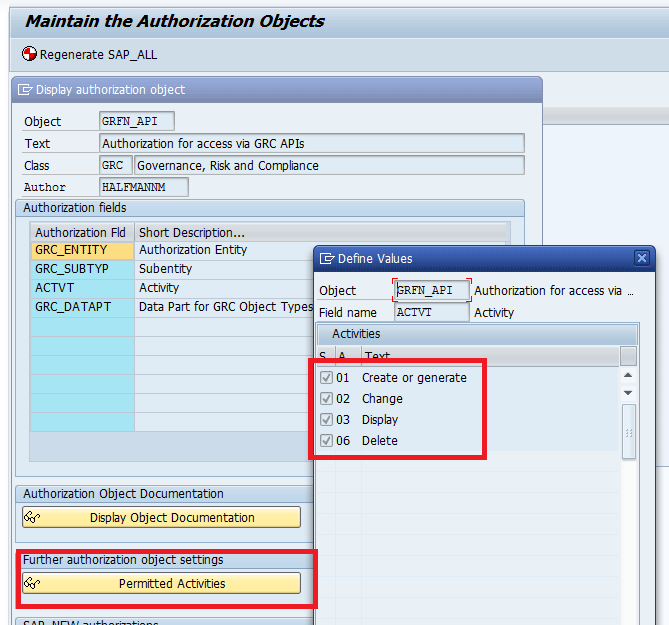The image size is (669, 625).
Task: Click the Class code field GRC
Action: click(116, 165)
